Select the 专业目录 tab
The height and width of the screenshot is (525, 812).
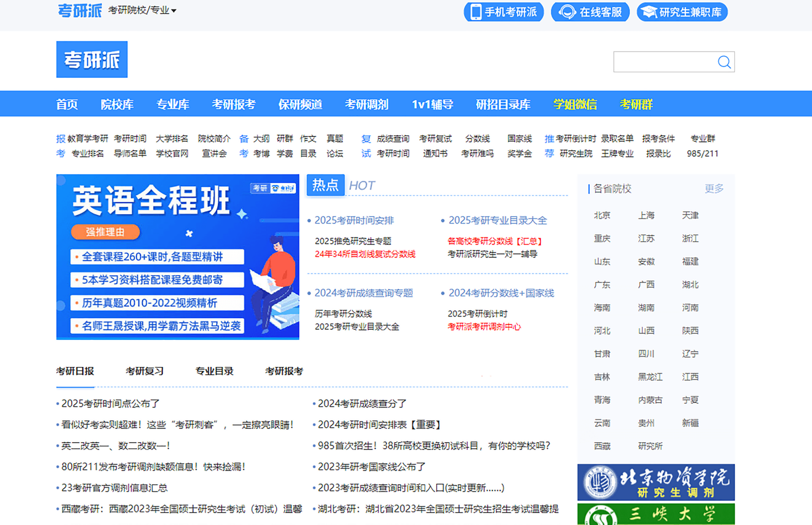coord(215,371)
